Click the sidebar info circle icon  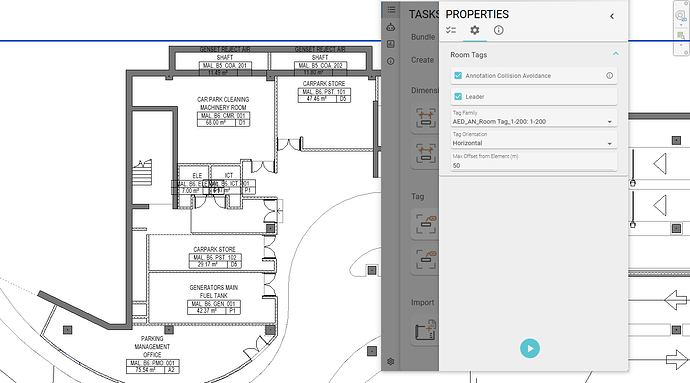(391, 61)
